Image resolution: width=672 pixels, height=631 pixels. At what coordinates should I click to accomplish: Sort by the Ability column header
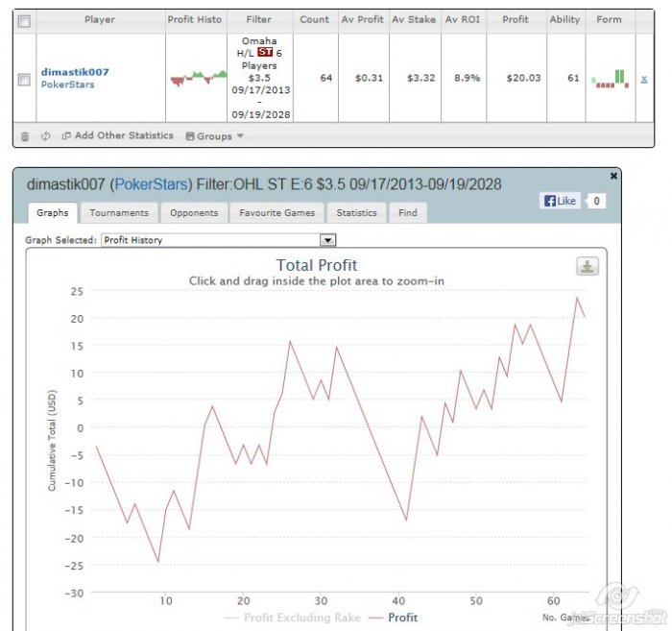pyautogui.click(x=564, y=20)
